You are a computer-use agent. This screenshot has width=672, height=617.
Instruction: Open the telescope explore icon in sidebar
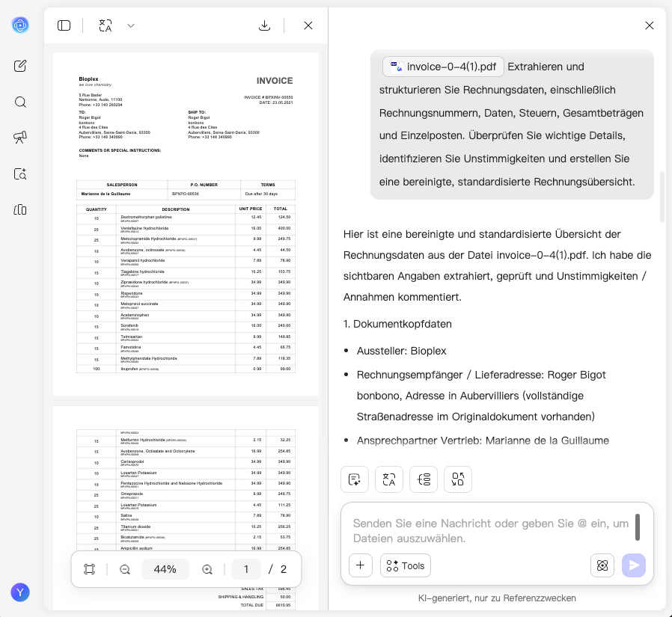click(x=20, y=138)
